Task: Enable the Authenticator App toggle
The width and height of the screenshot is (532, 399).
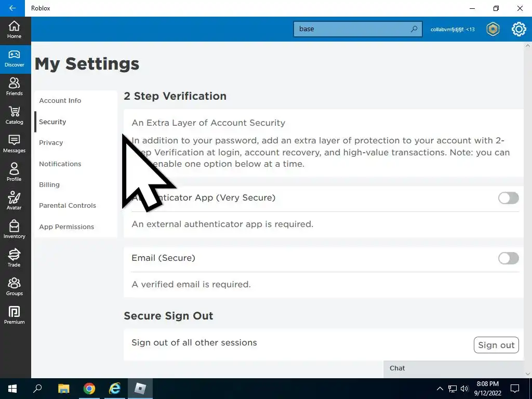Action: click(508, 198)
